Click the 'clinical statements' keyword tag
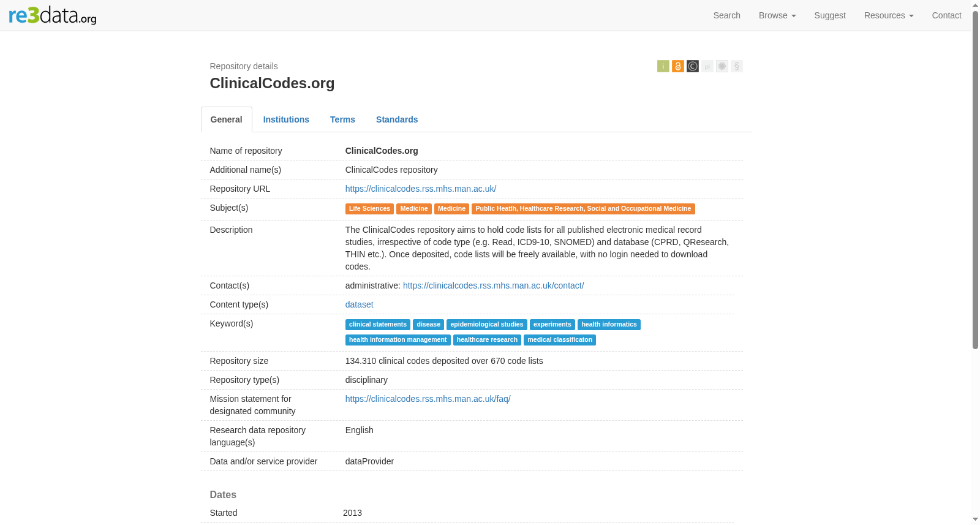Image resolution: width=980 pixels, height=525 pixels. pos(378,325)
